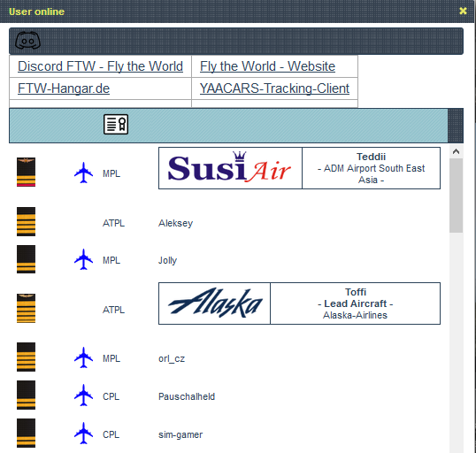This screenshot has height=453, width=476.
Task: Click Toffi's winged rank epaulette
Action: click(x=27, y=308)
